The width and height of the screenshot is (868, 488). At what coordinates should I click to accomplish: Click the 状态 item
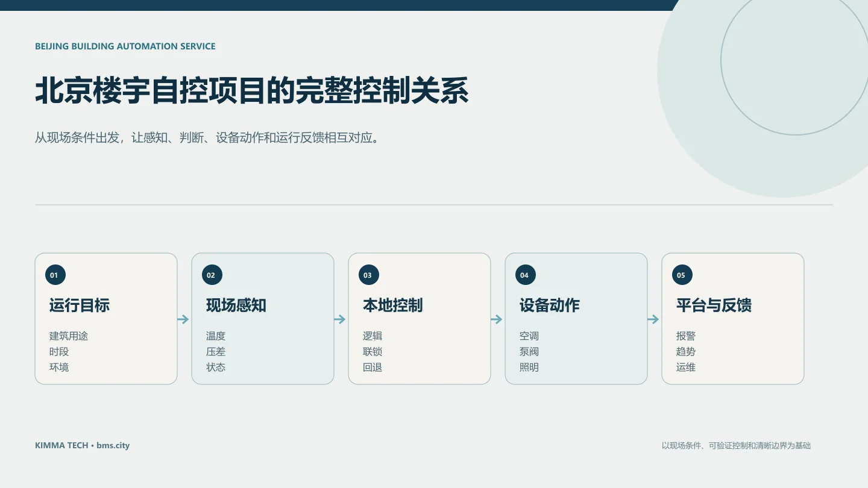click(x=216, y=368)
